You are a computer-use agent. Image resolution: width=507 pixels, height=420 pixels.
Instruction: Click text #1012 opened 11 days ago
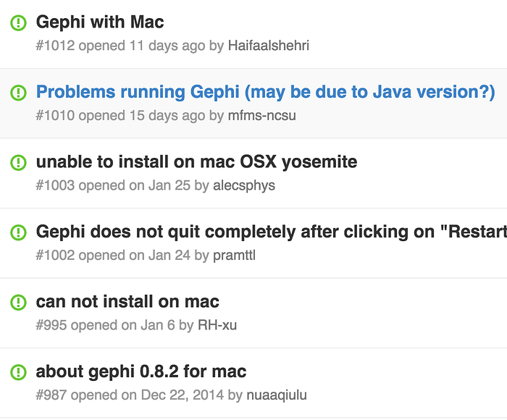click(x=120, y=46)
